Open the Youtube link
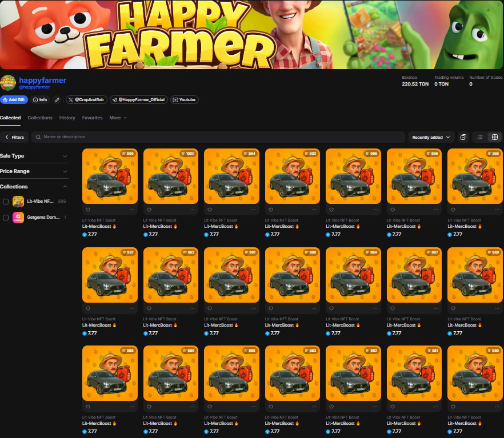 [x=185, y=100]
